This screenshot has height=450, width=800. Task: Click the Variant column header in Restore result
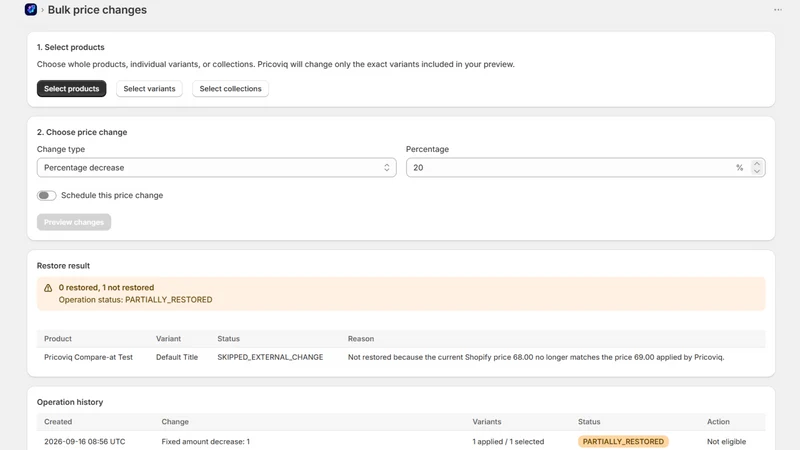click(168, 339)
